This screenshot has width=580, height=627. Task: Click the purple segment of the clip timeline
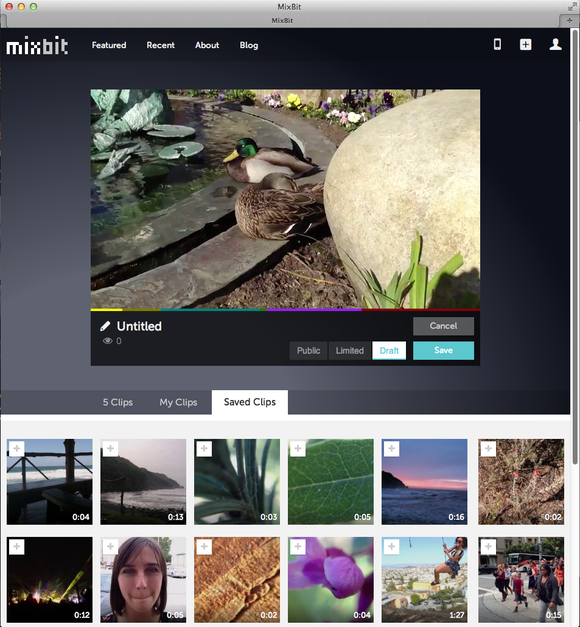coord(314,310)
